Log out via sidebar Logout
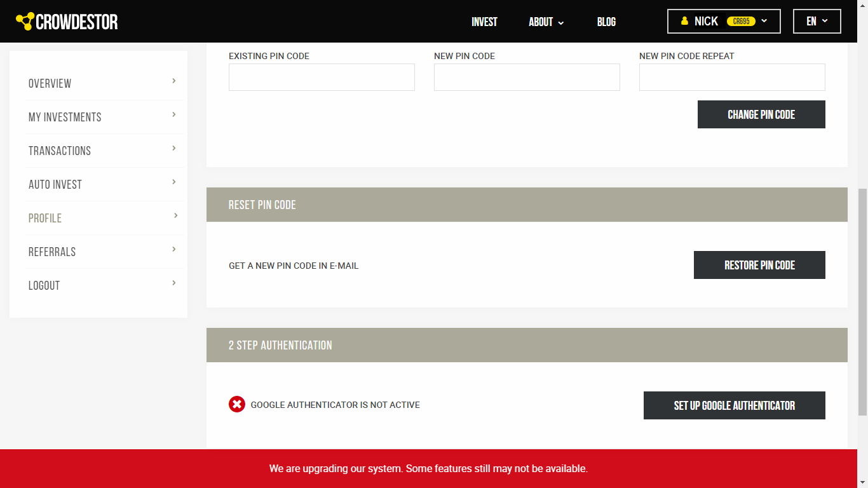This screenshot has width=868, height=488. 44,285
